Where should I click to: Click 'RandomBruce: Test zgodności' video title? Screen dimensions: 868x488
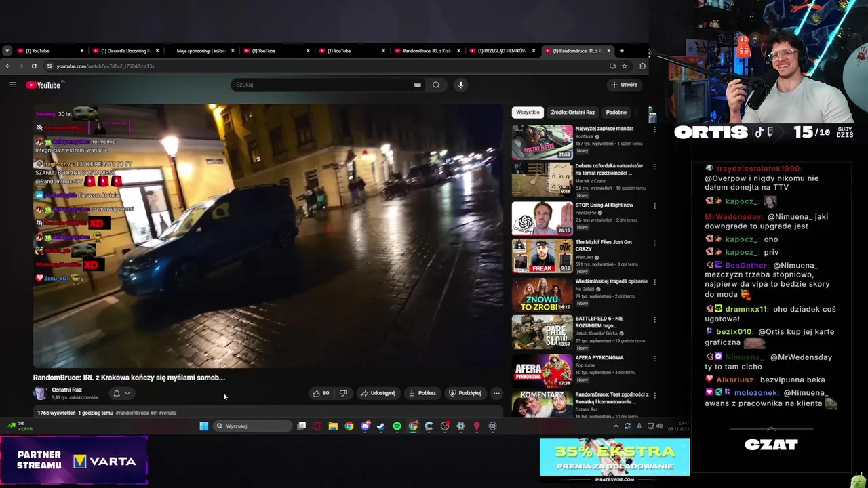pyautogui.click(x=612, y=398)
